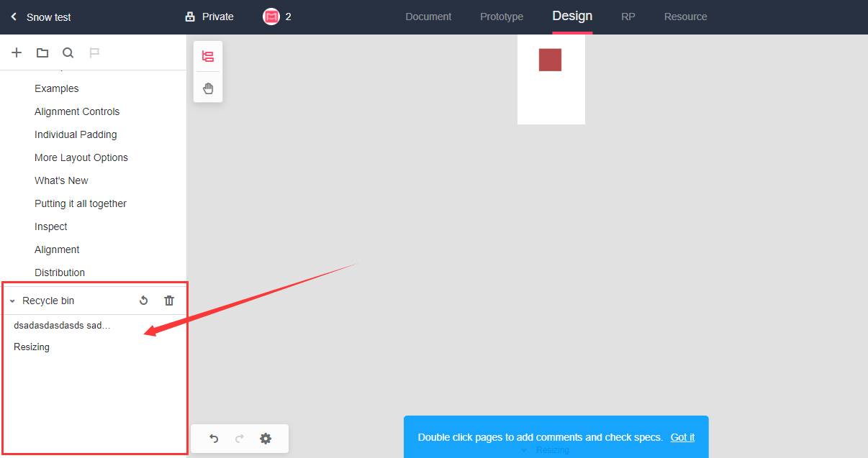Click the red square on artboard
868x458 pixels.
pyautogui.click(x=550, y=60)
